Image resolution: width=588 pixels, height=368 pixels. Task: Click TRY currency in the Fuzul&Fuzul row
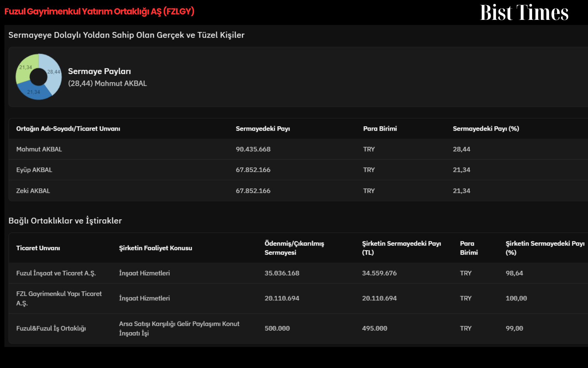pyautogui.click(x=466, y=329)
